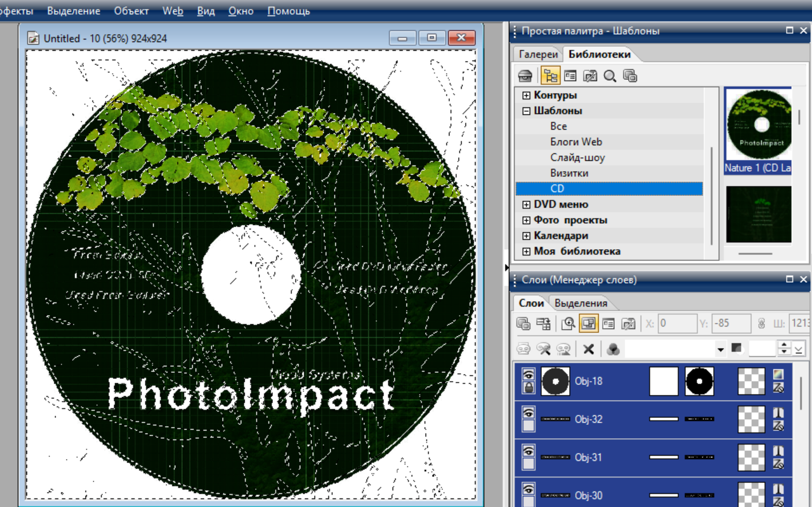Hide the Obj-31 layer with its eye icon
812x507 pixels.
click(529, 451)
